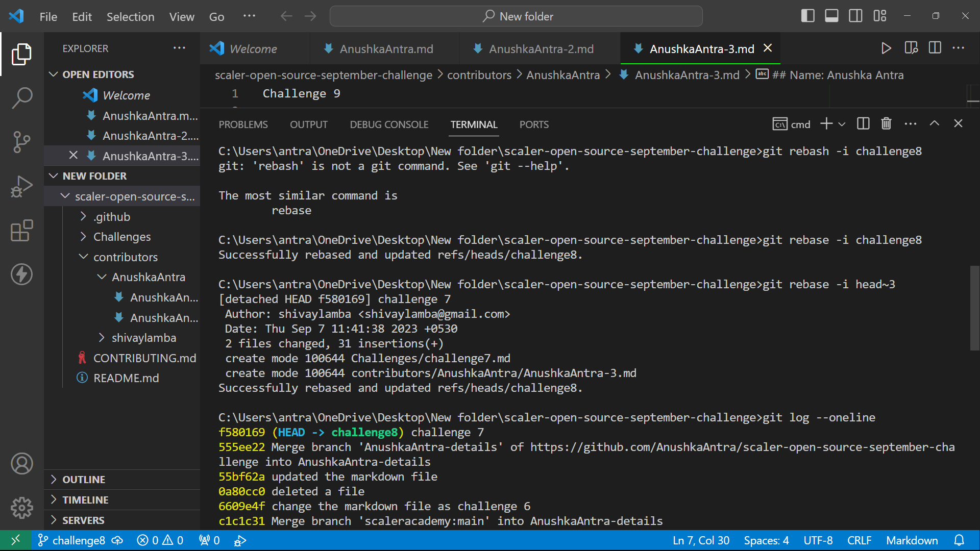Change language mode via Markdown label
This screenshot has height=551, width=980.
coord(912,540)
